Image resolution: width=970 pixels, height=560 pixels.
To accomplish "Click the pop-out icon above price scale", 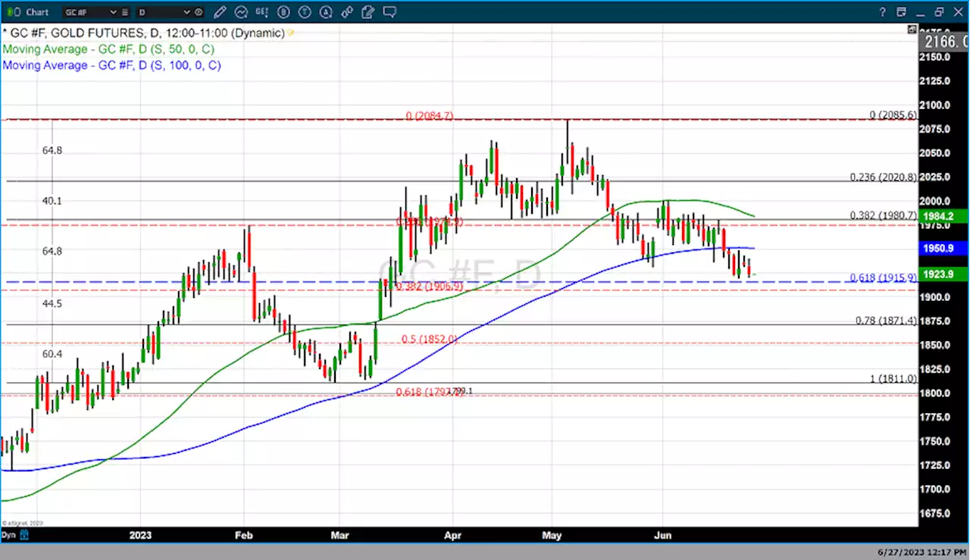I will click(x=912, y=29).
